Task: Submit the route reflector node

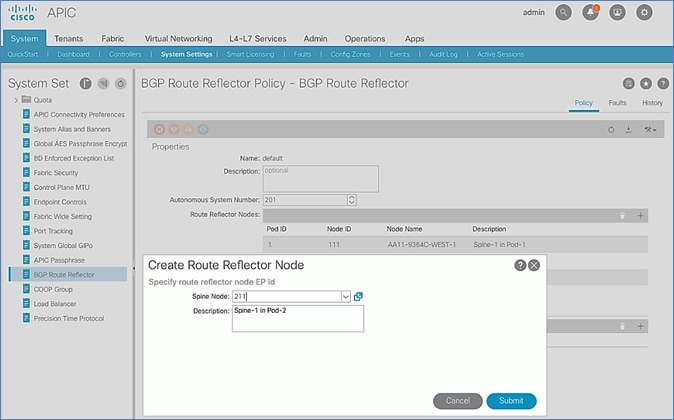Action: [x=511, y=401]
